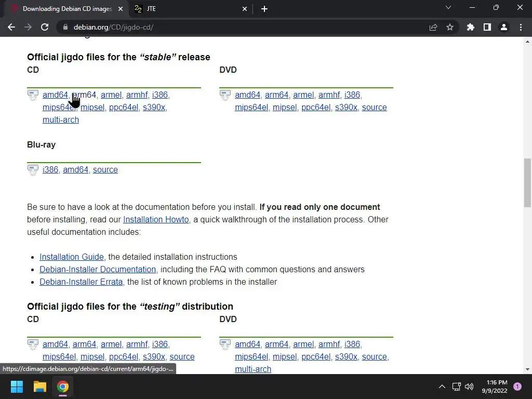This screenshot has height=399, width=532.
Task: Toggle the browser side panel
Action: pos(487,27)
